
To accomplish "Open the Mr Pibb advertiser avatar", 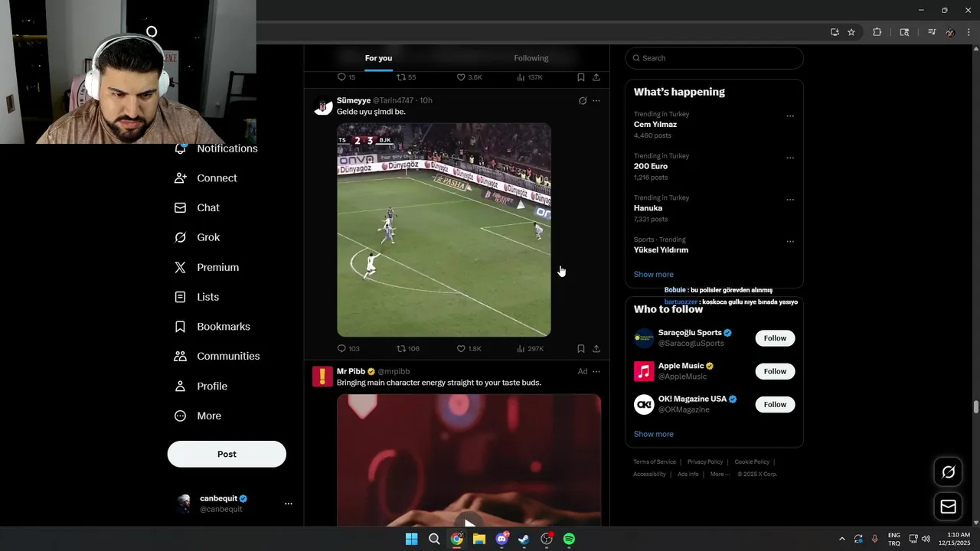I will pos(322,377).
